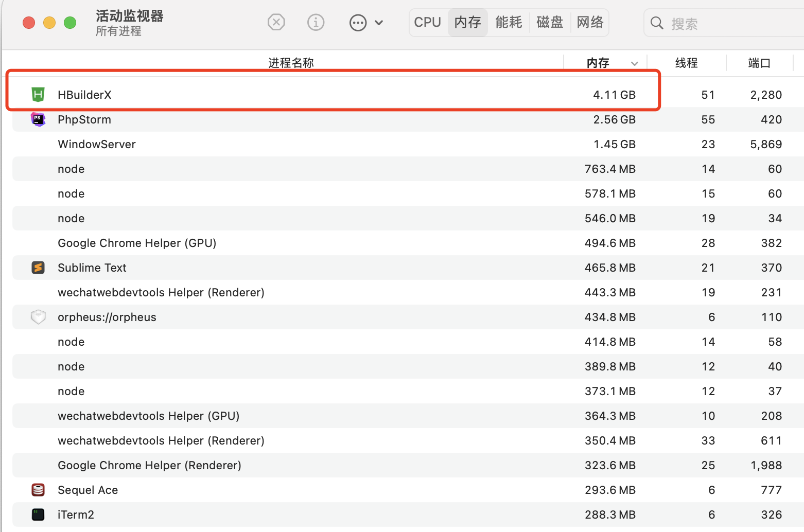The height and width of the screenshot is (532, 804).
Task: Click the 5,869 ports value
Action: coord(766,144)
